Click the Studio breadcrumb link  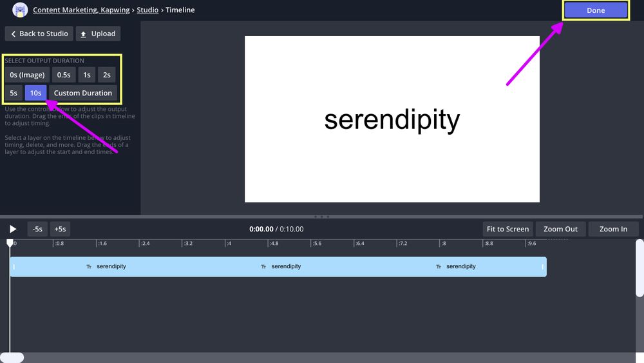click(x=147, y=10)
